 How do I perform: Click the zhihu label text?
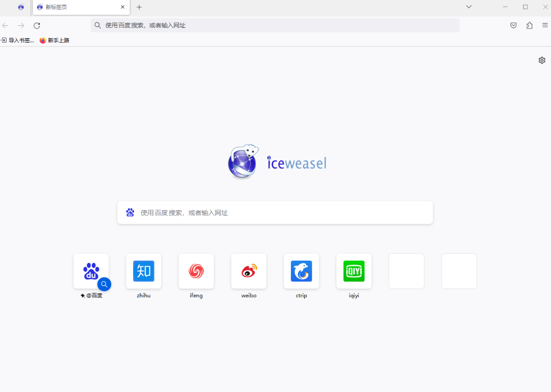point(144,296)
